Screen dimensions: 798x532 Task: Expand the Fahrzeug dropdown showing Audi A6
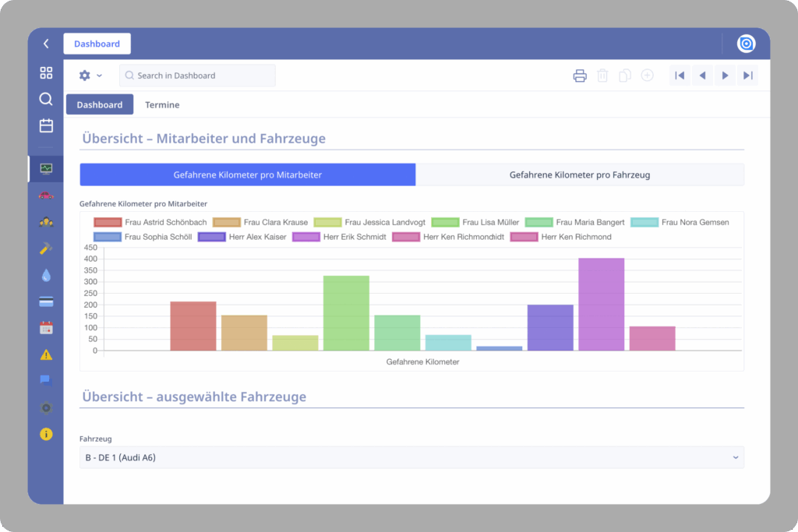point(411,457)
